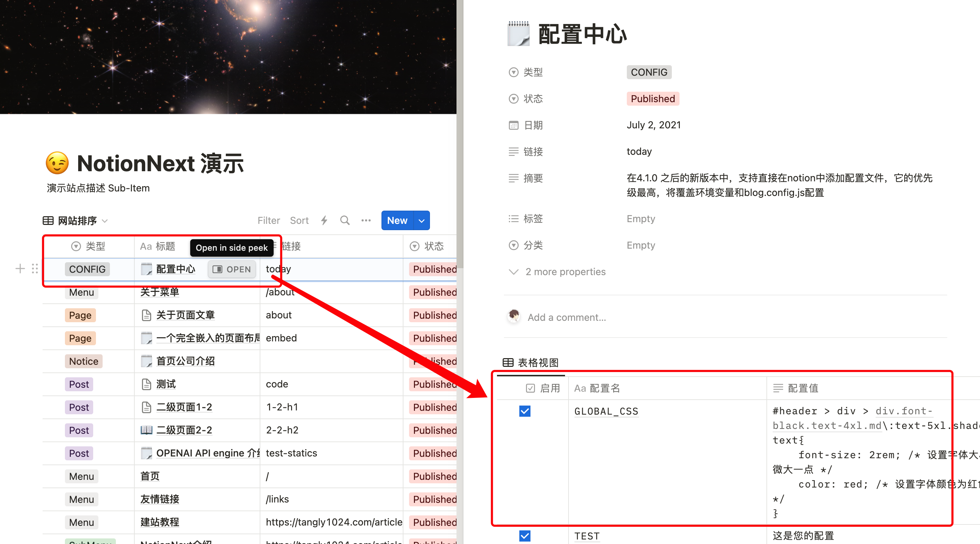Open the CONFIG tag in the table row
The height and width of the screenshot is (544, 980).
87,269
